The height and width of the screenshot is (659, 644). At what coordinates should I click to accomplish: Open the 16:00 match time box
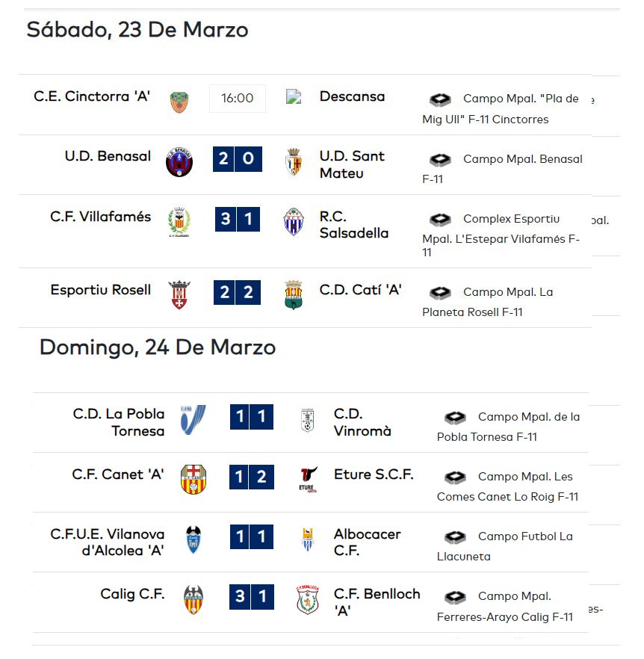(238, 99)
